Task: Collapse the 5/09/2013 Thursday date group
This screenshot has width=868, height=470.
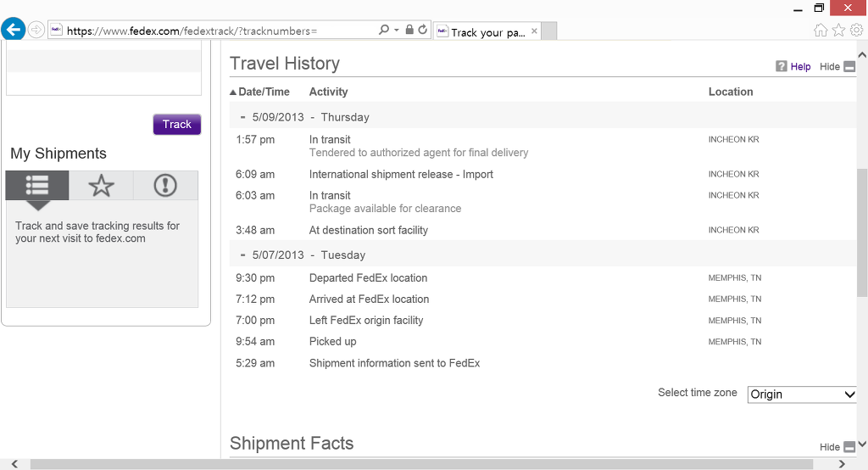Action: [242, 117]
